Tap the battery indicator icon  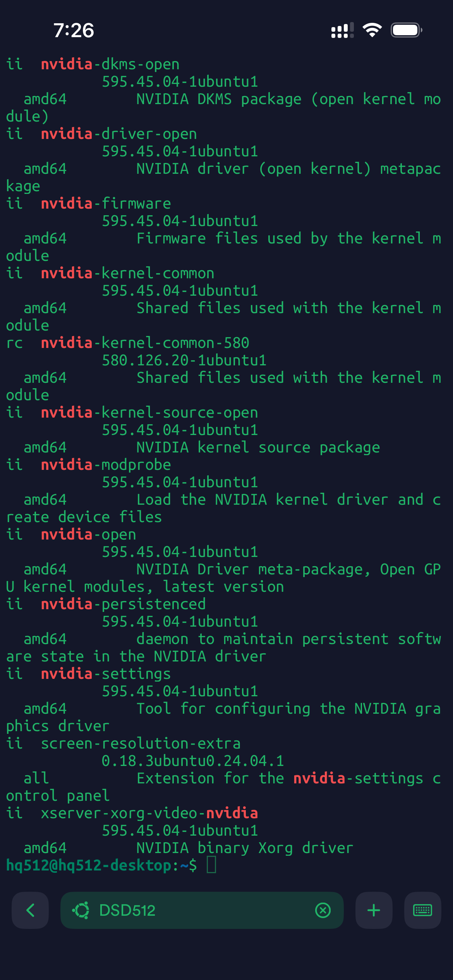point(406,30)
